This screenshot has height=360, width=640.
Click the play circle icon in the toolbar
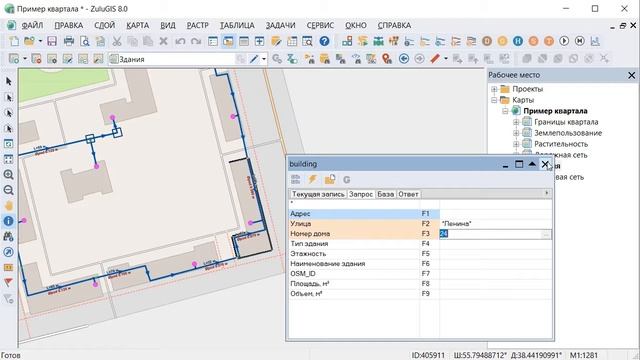coord(564,41)
